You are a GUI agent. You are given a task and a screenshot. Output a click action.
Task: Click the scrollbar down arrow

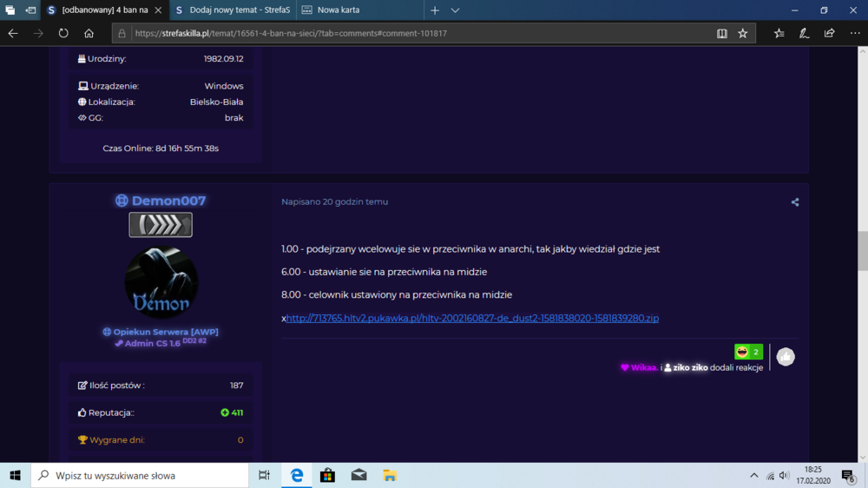(863, 457)
